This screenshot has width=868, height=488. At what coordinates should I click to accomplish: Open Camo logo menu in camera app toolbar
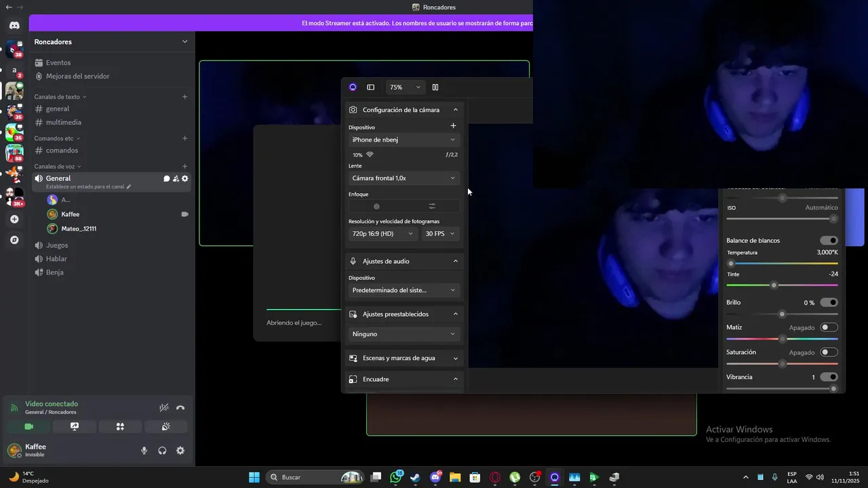[353, 87]
